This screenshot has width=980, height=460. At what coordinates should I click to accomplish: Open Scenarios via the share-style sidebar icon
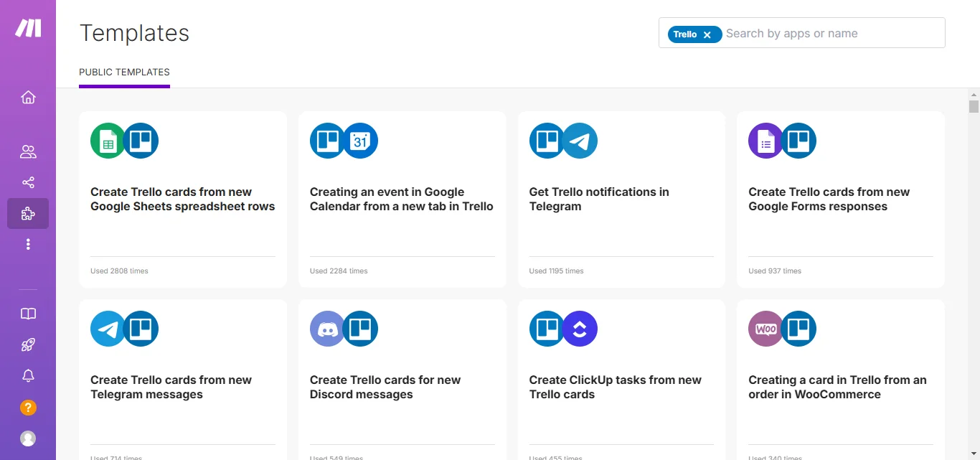(28, 182)
